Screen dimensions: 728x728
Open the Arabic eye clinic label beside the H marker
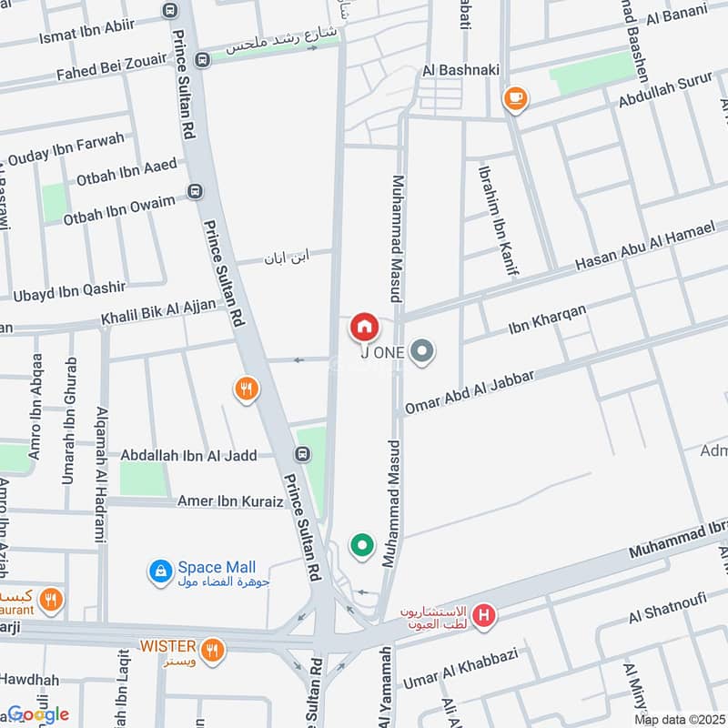pos(434,618)
